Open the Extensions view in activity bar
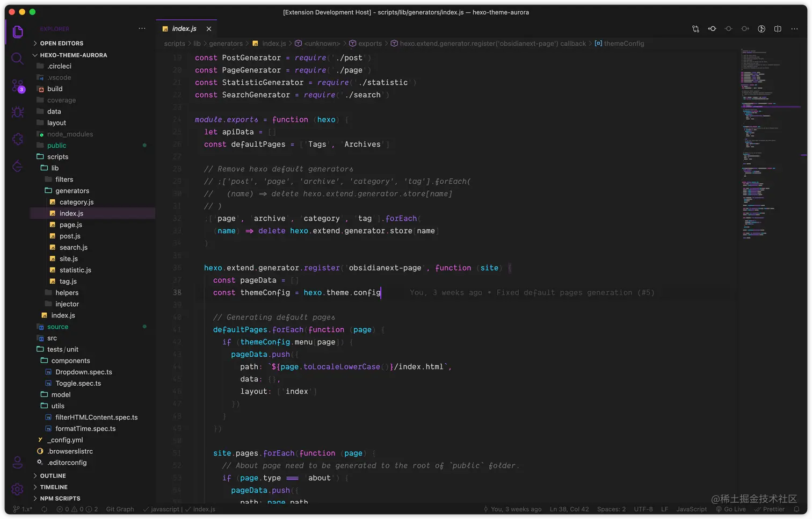812x519 pixels. click(x=17, y=139)
